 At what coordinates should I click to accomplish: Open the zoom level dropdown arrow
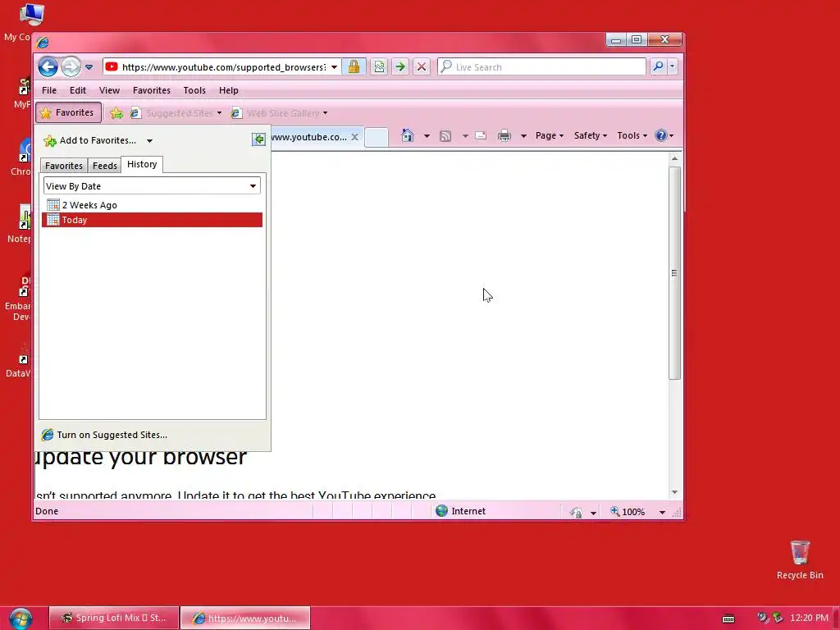(662, 512)
